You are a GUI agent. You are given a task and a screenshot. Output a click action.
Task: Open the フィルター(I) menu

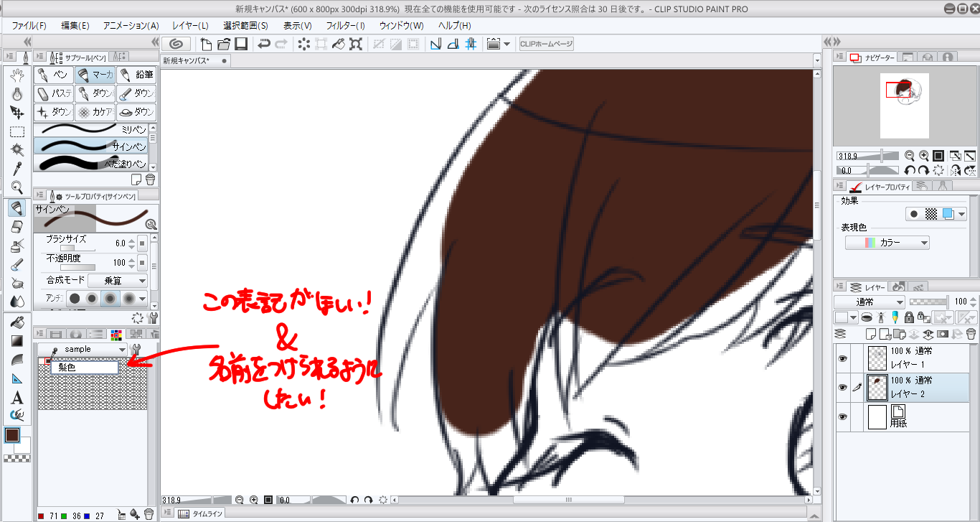(x=346, y=25)
